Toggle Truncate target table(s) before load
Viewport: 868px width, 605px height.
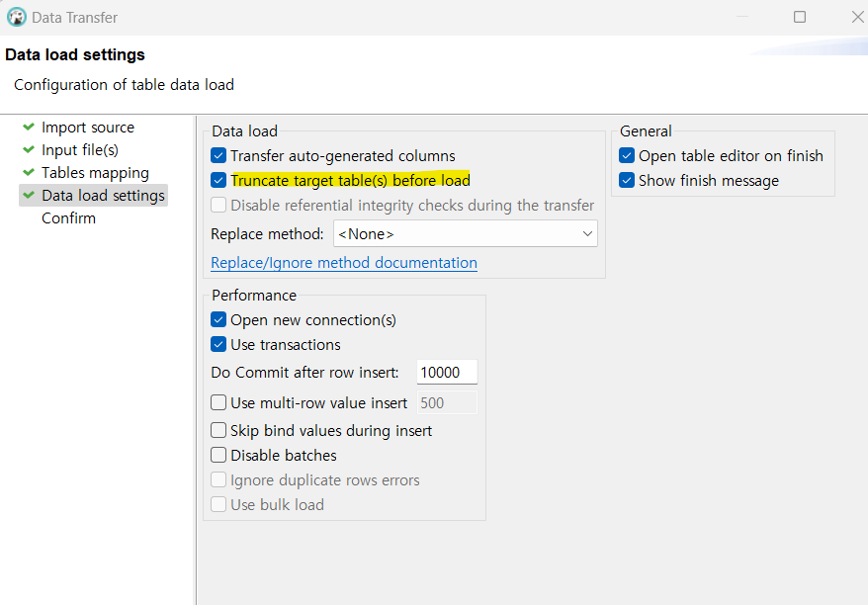(x=219, y=181)
